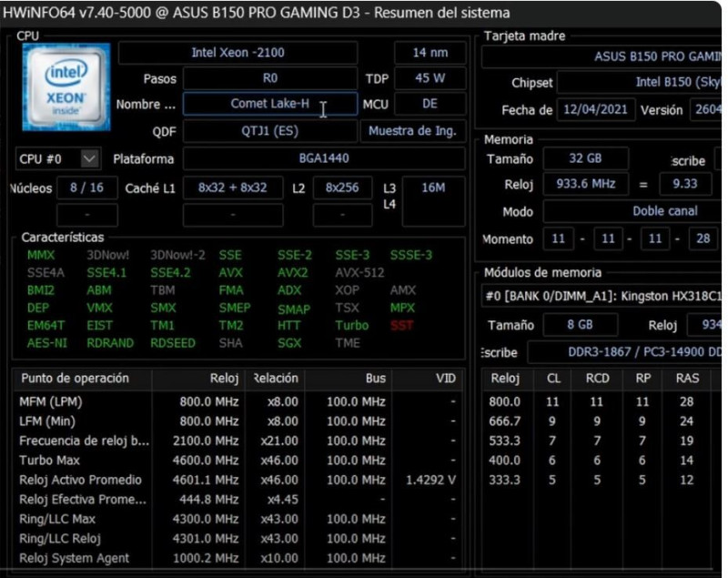Click the BGA1440 platform value

tap(324, 158)
